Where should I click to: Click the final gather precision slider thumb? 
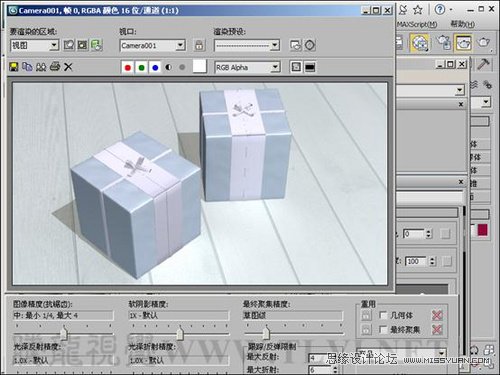coord(266,333)
